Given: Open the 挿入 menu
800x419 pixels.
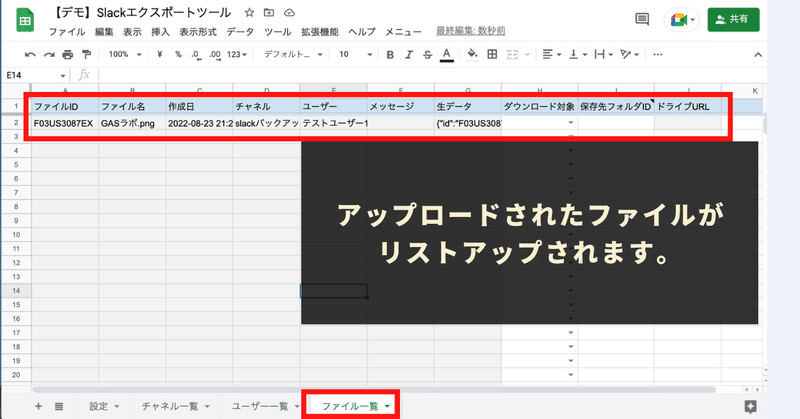Looking at the screenshot, I should point(160,32).
